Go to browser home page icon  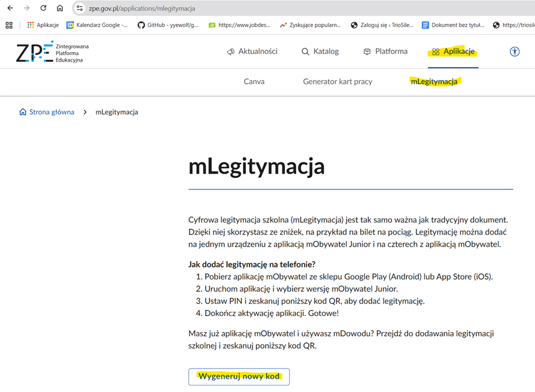(60, 8)
